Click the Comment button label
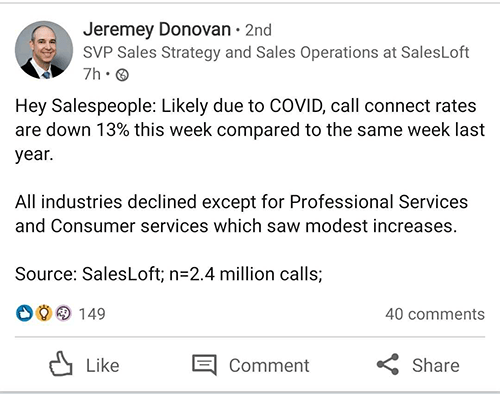The height and width of the screenshot is (394, 500). pyautogui.click(x=269, y=365)
